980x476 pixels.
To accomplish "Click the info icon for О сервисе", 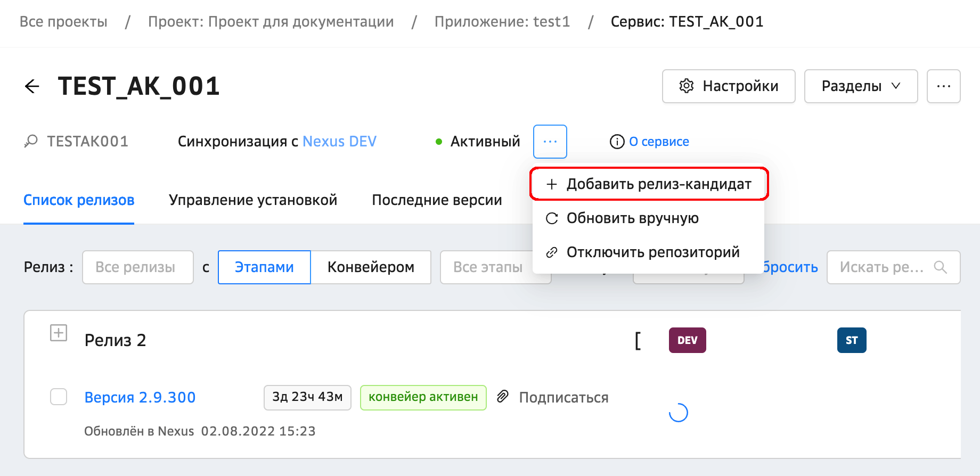I will (x=617, y=142).
